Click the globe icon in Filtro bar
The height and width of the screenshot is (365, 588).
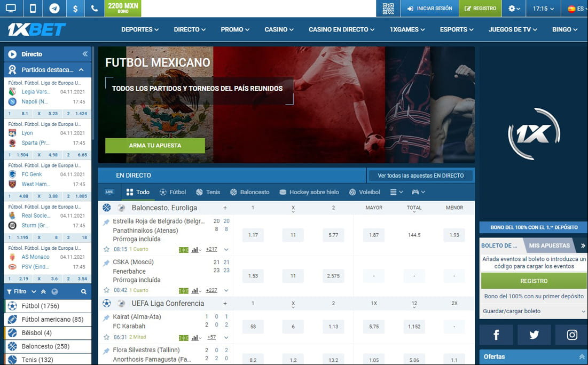[55, 291]
